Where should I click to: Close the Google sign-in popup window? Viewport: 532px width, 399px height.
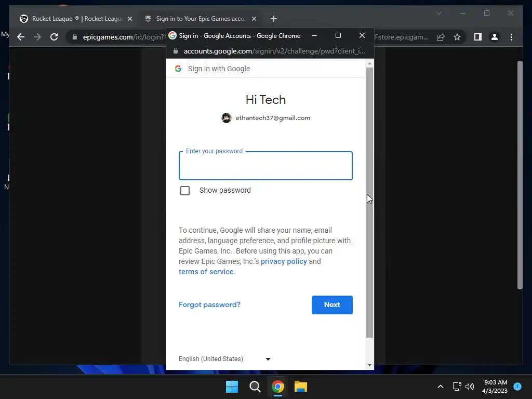pyautogui.click(x=362, y=35)
